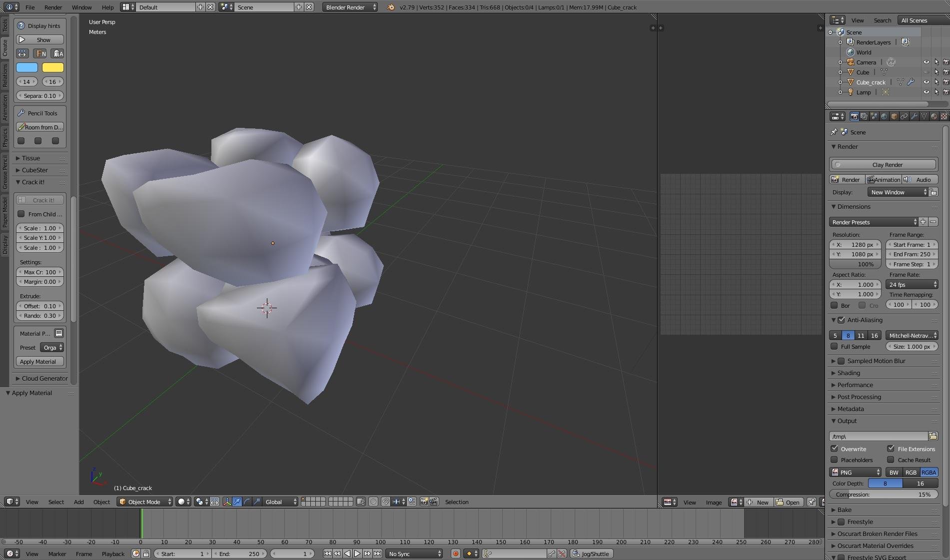Open the Modifiers properties tab wrench icon
Image resolution: width=950 pixels, height=560 pixels.
(914, 116)
